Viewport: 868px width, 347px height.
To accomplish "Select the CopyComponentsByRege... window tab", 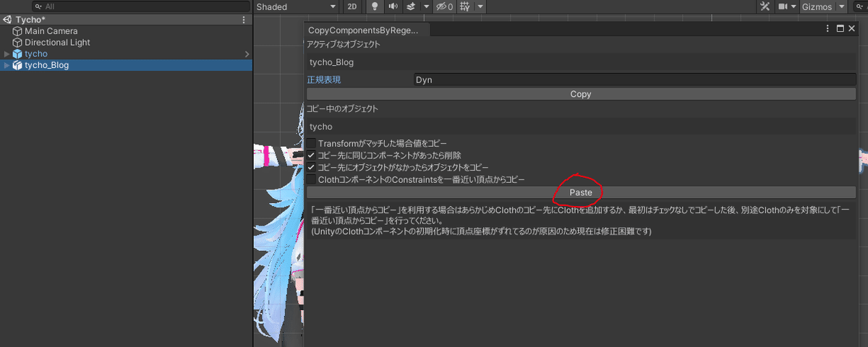I will click(367, 30).
